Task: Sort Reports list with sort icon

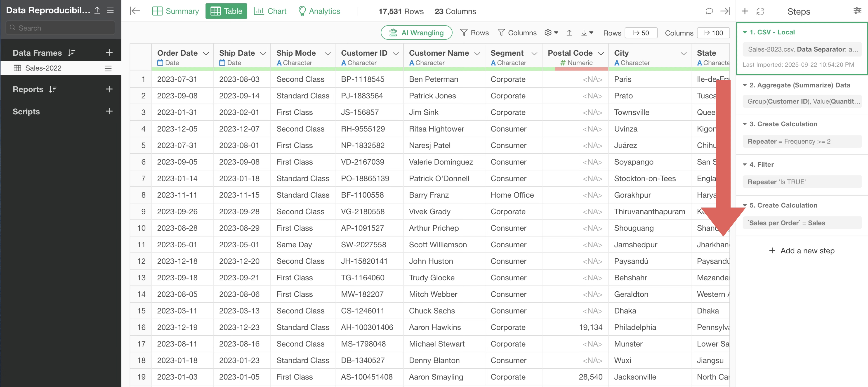Action: click(53, 89)
